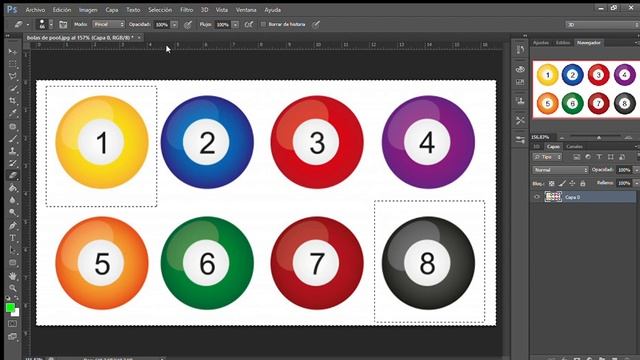The width and height of the screenshot is (640, 360).
Task: Toggle pressure for size icon
Action: (316, 24)
